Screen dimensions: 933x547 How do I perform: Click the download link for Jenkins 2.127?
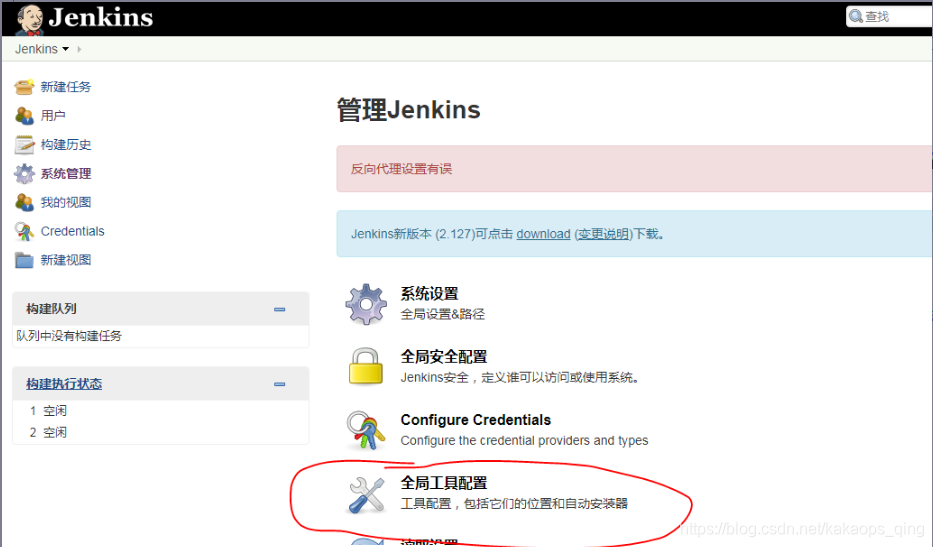pyautogui.click(x=543, y=234)
